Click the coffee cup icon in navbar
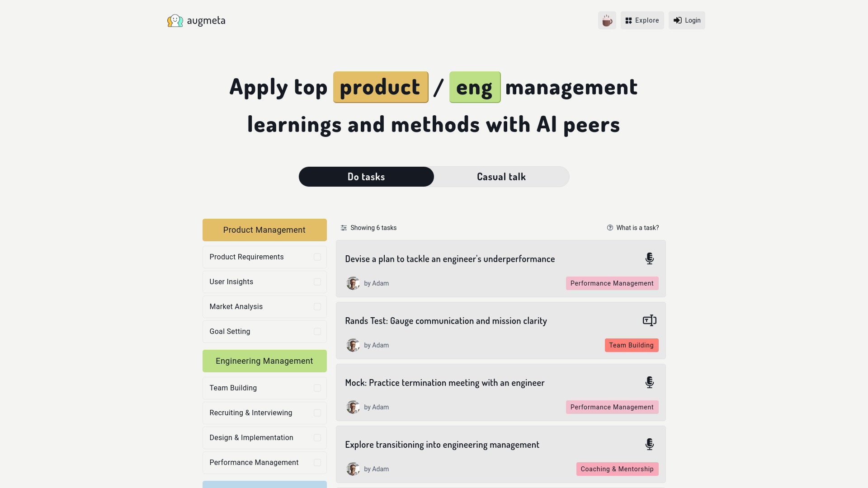Viewport: 868px width, 488px height. point(607,20)
